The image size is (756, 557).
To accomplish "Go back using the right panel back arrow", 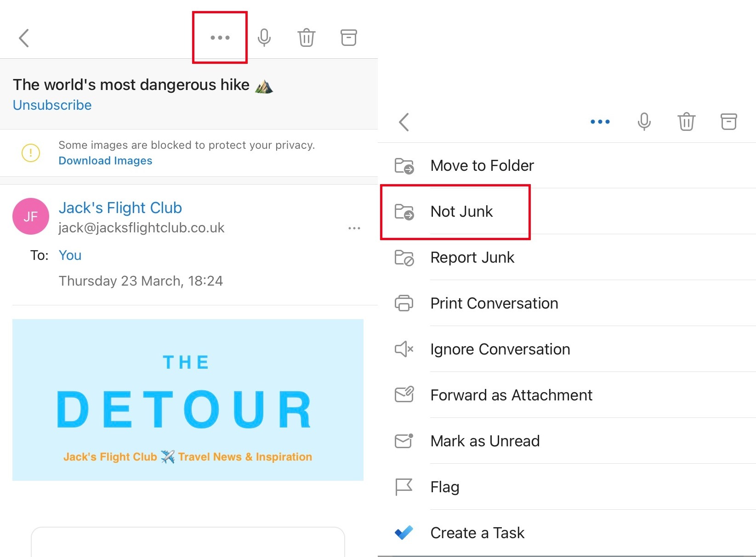I will click(404, 122).
